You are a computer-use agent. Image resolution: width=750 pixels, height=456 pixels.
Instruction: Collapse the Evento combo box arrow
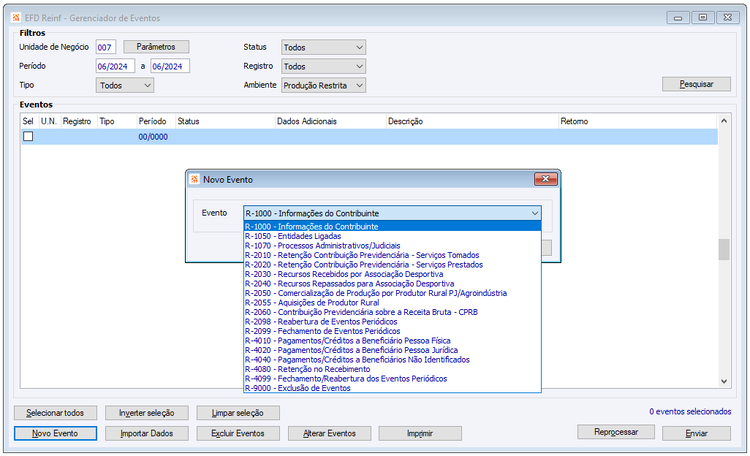click(534, 213)
